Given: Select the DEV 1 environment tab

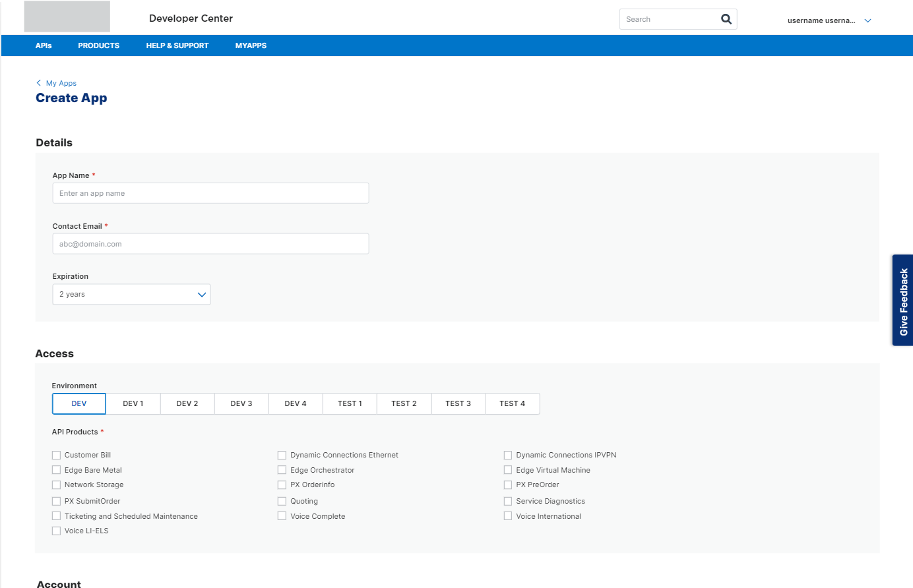Looking at the screenshot, I should [x=133, y=403].
